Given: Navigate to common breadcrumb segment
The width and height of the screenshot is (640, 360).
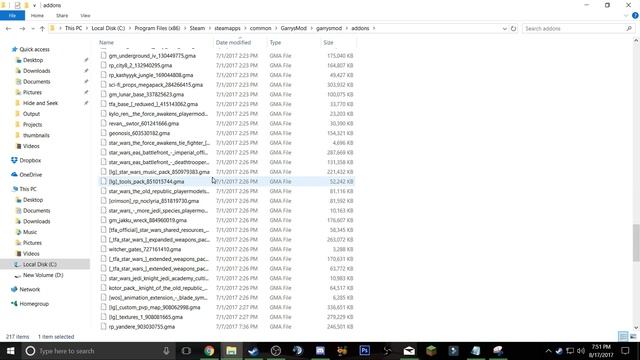Looking at the screenshot, I should pyautogui.click(x=260, y=28).
